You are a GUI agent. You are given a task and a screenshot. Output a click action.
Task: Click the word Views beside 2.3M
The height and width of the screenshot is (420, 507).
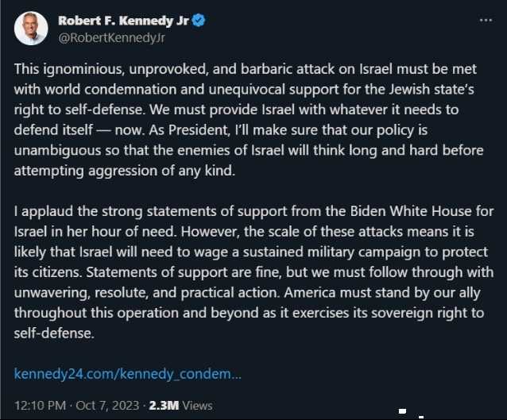(198, 406)
